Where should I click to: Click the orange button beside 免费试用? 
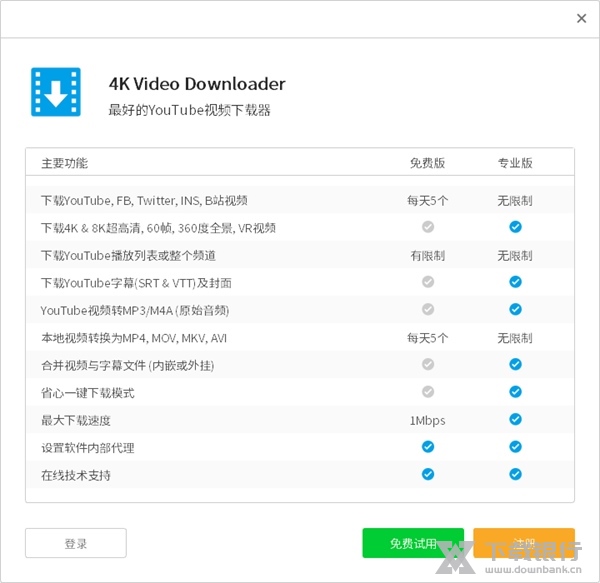point(524,543)
